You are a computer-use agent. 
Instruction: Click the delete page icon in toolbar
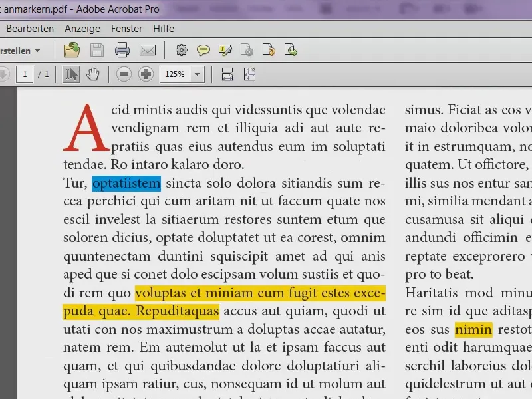coord(247,50)
